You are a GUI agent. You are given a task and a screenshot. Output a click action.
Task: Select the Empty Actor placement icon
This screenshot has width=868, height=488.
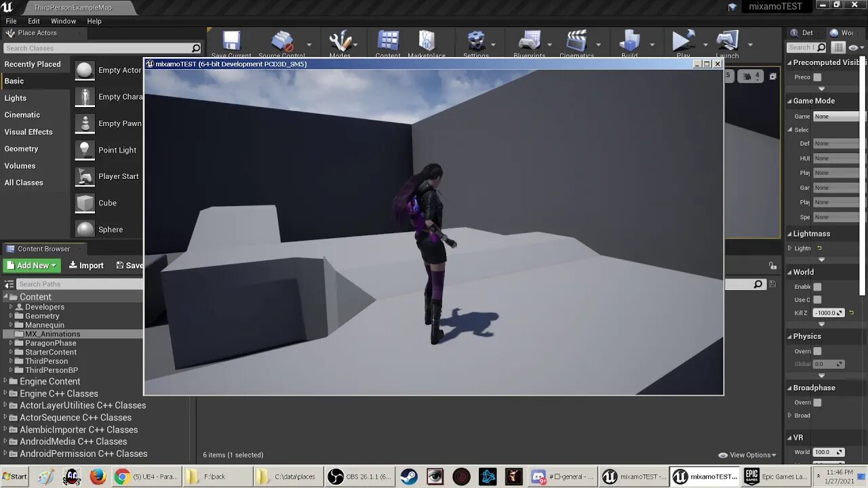click(85, 70)
